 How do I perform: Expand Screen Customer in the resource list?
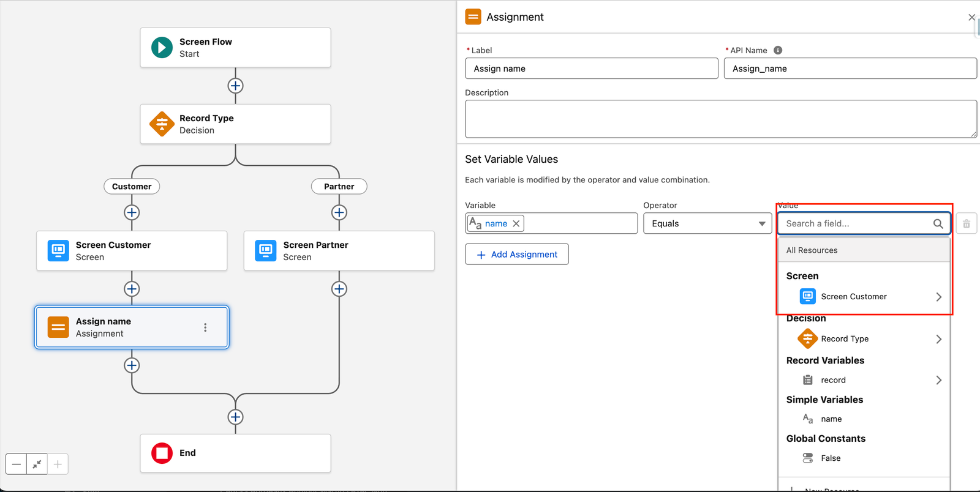[938, 297]
